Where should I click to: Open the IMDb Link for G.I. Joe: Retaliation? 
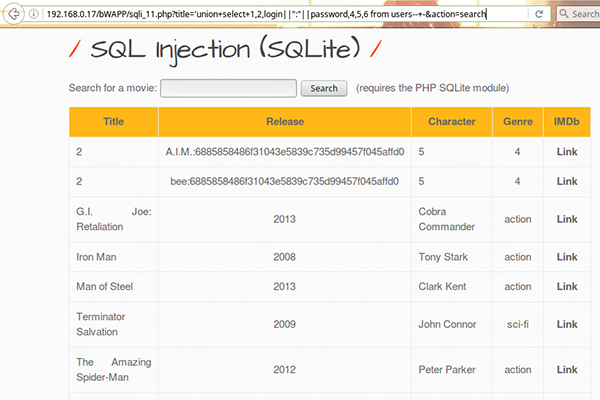567,219
